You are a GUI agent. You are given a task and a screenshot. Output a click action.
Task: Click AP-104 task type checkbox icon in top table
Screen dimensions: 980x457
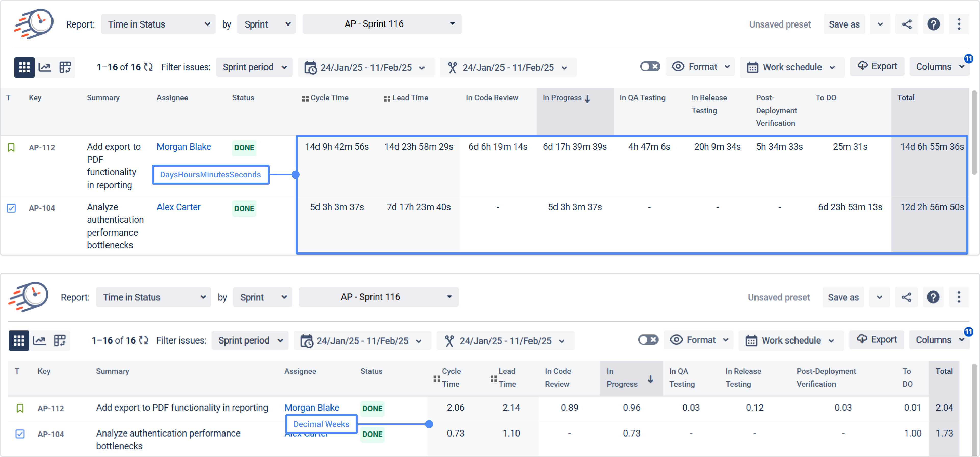click(11, 208)
